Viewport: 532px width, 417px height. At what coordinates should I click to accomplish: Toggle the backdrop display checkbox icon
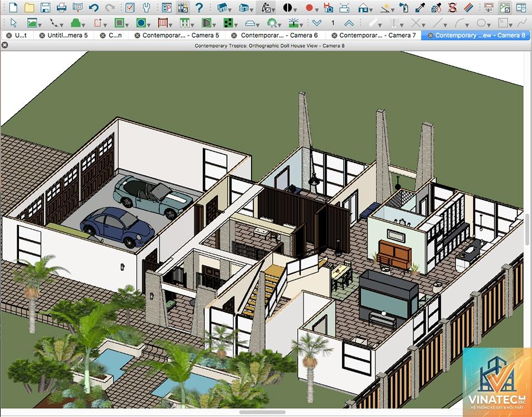tap(504, 7)
